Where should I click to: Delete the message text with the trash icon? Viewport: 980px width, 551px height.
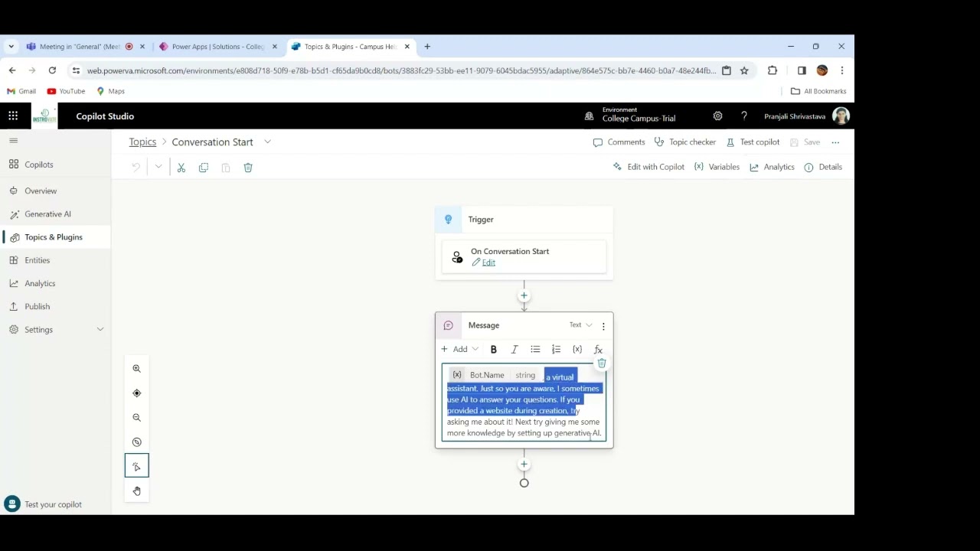[602, 364]
